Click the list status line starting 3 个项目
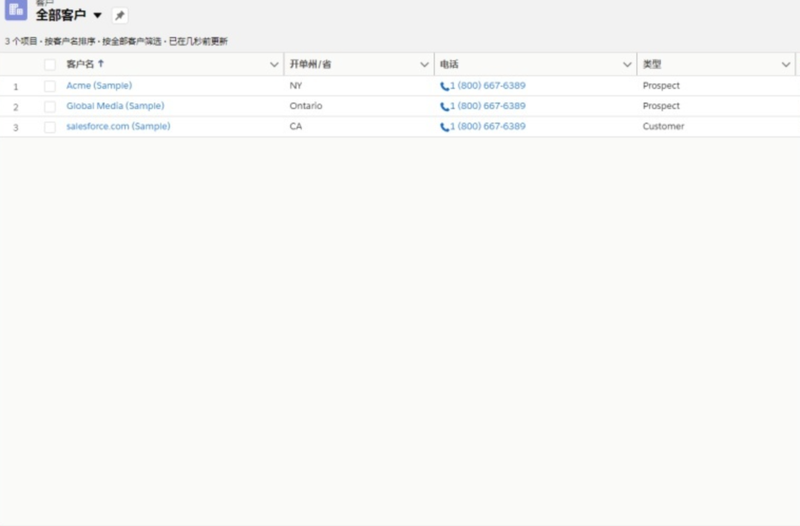The image size is (800, 526). (x=116, y=41)
